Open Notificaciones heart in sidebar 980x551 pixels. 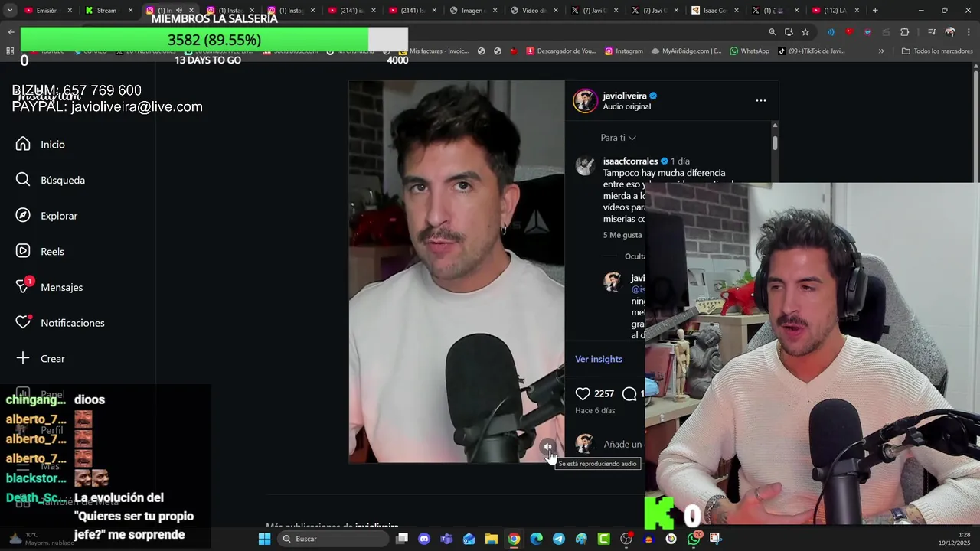point(23,322)
